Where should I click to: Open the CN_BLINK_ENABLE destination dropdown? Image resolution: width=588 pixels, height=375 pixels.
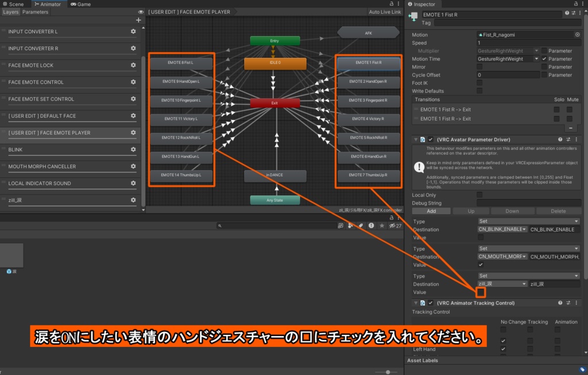[502, 229]
